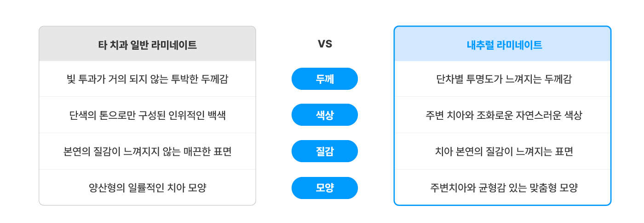Screen dimensions: 644x223
Task: Click the word 두께감 in the right table
Action: (x=558, y=79)
